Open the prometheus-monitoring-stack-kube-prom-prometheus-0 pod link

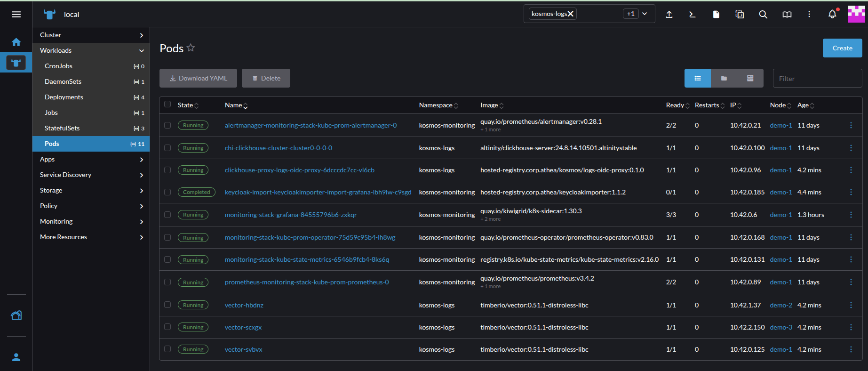click(x=307, y=282)
